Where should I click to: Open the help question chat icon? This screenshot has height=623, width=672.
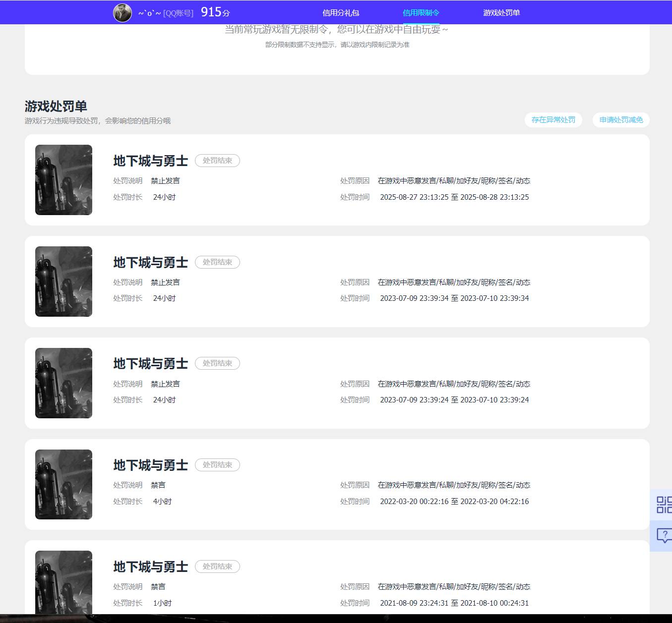click(664, 535)
